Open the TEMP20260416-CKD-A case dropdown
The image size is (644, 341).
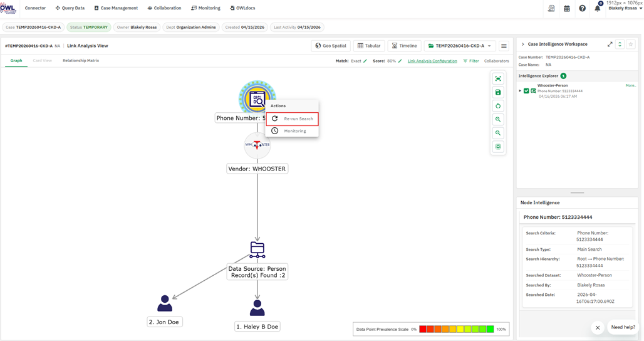click(x=460, y=46)
